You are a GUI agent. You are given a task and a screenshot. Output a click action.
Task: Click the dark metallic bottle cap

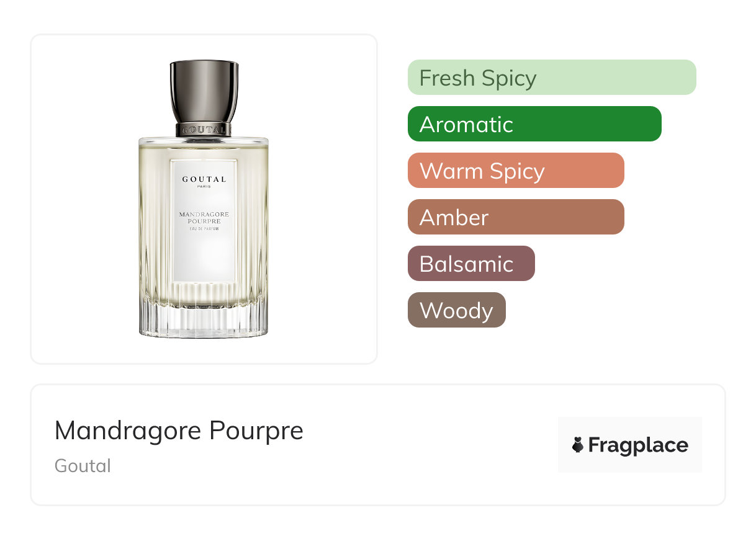(x=204, y=91)
